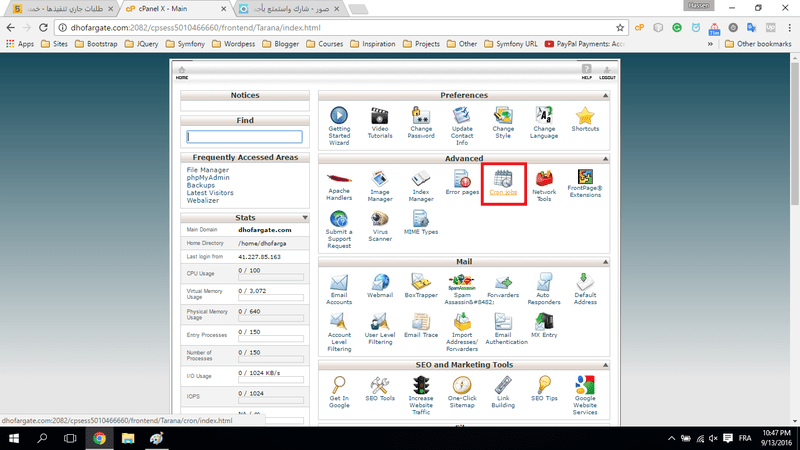Screen dimensions: 800x450
Task: Focus the Find search field
Action: (x=244, y=137)
